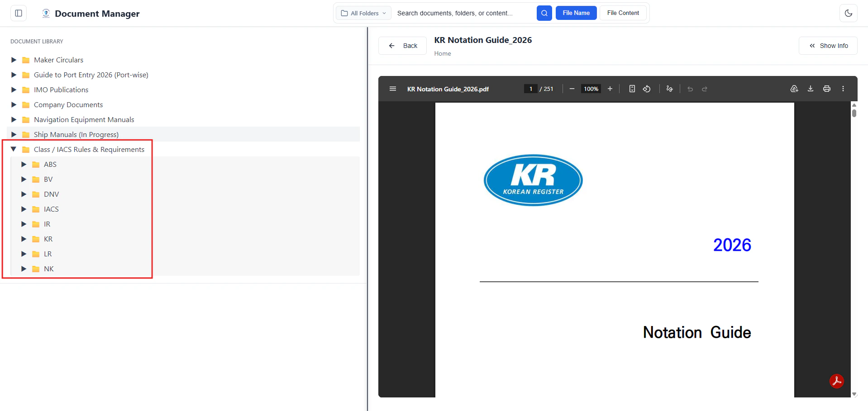Expand the Maker Circulars folder arrow
Screen dimensions: 868x411
point(14,60)
